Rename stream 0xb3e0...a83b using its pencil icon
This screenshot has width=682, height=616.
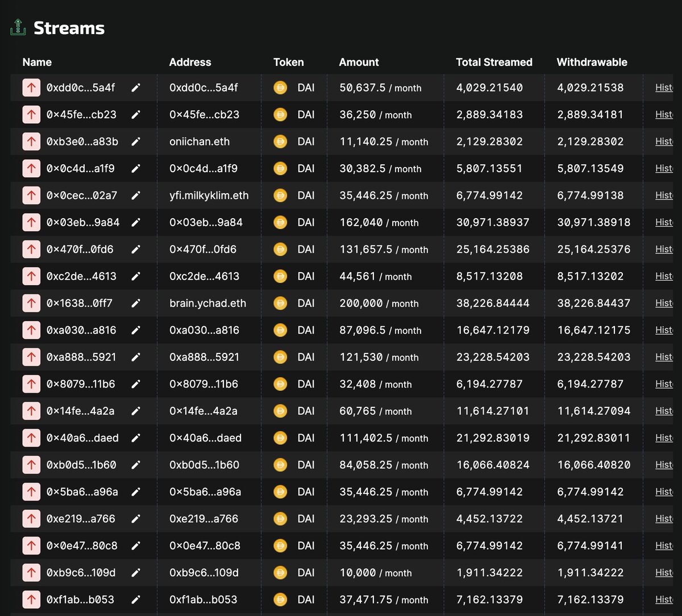tap(135, 141)
